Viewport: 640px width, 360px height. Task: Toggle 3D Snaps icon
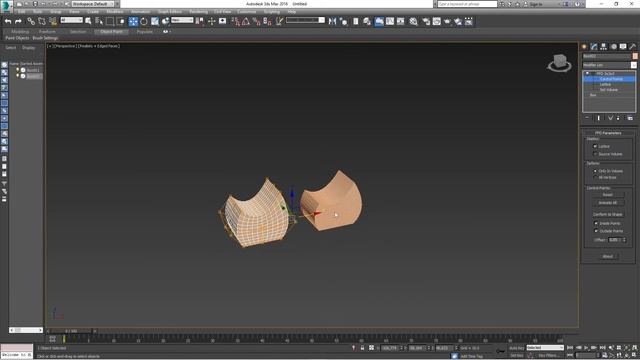[x=236, y=21]
